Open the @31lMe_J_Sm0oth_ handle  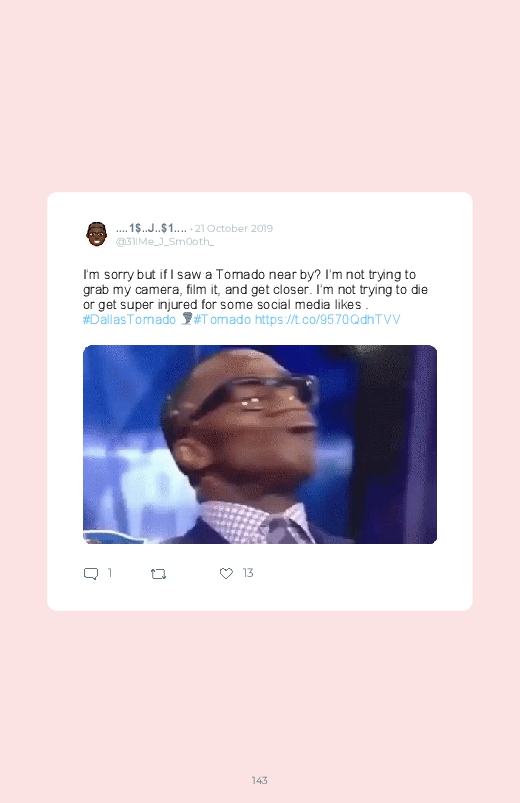coord(164,242)
